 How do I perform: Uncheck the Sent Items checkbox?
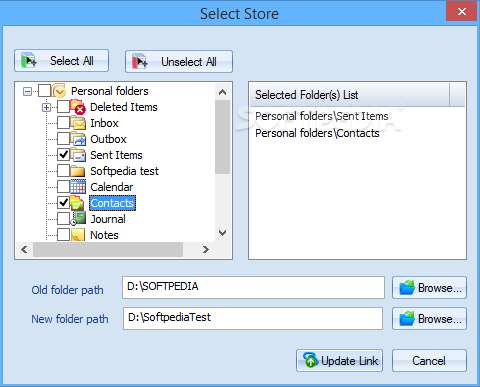click(x=63, y=155)
